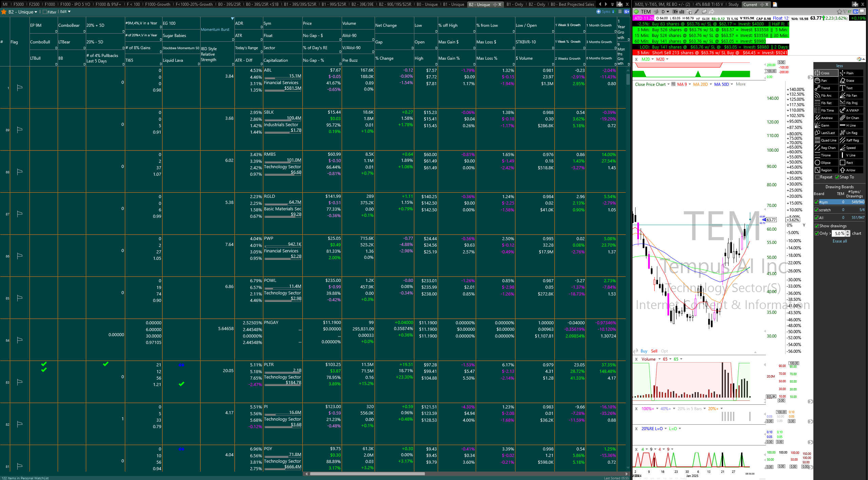Switch to the B1 - Only tab
868x480 pixels.
(x=515, y=4)
